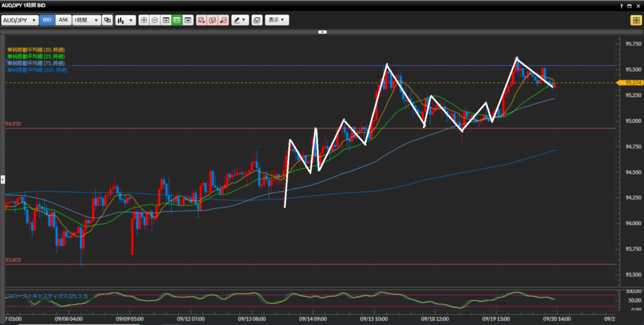Click the yellow crosshair icon at top right

pos(636,20)
